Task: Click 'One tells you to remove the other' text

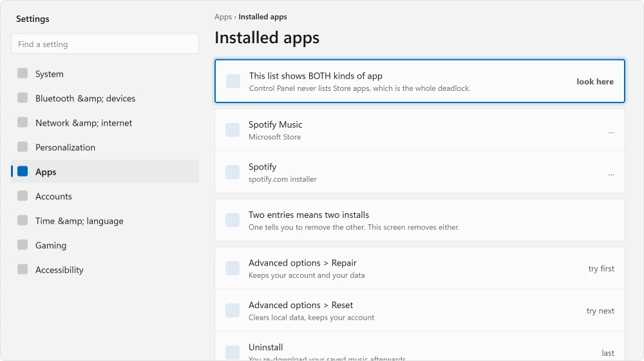Action: (x=354, y=227)
